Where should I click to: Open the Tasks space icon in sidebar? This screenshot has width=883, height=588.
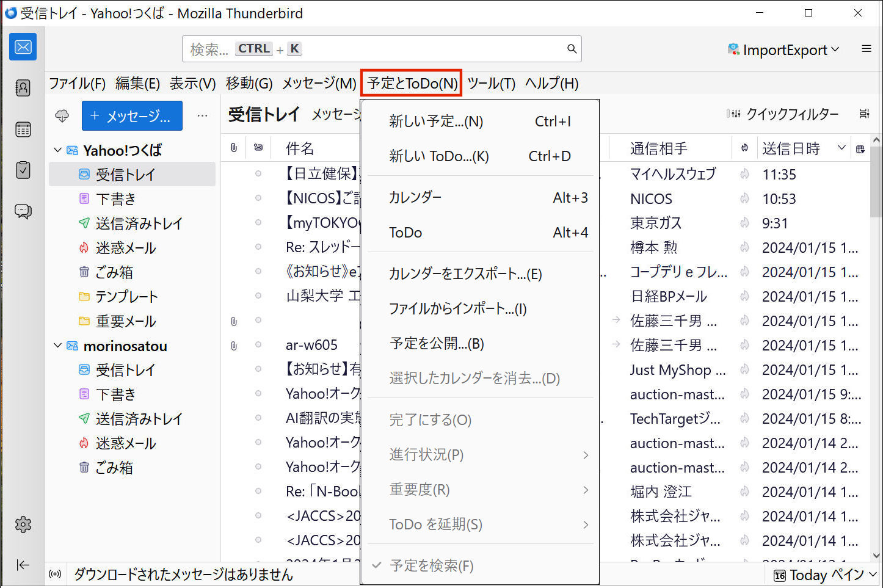23,170
